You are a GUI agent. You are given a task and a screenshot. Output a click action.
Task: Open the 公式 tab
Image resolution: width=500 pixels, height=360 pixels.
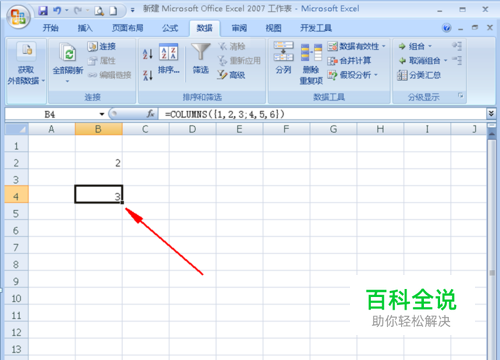pos(170,28)
